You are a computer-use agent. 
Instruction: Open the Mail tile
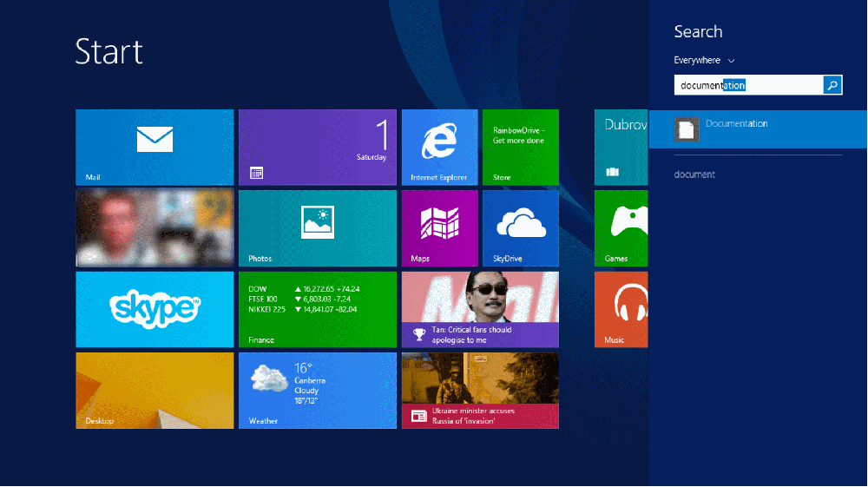click(x=155, y=148)
